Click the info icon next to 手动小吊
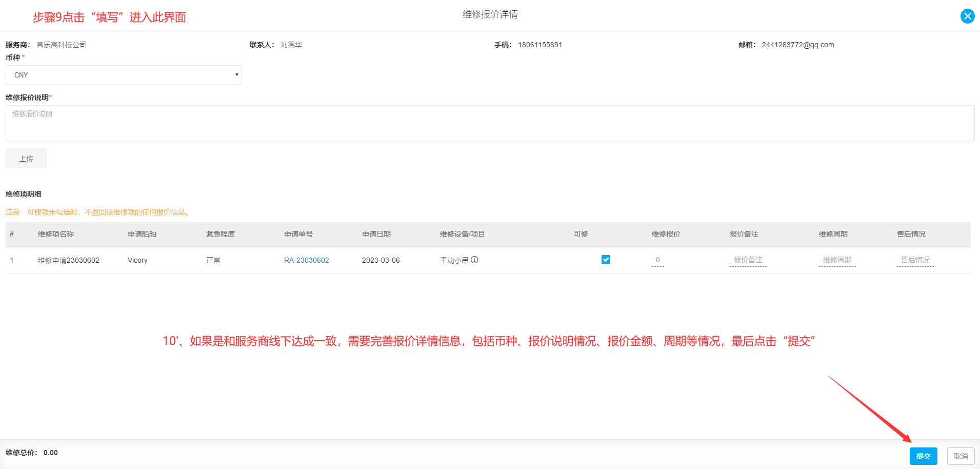This screenshot has width=980, height=469. tap(474, 260)
